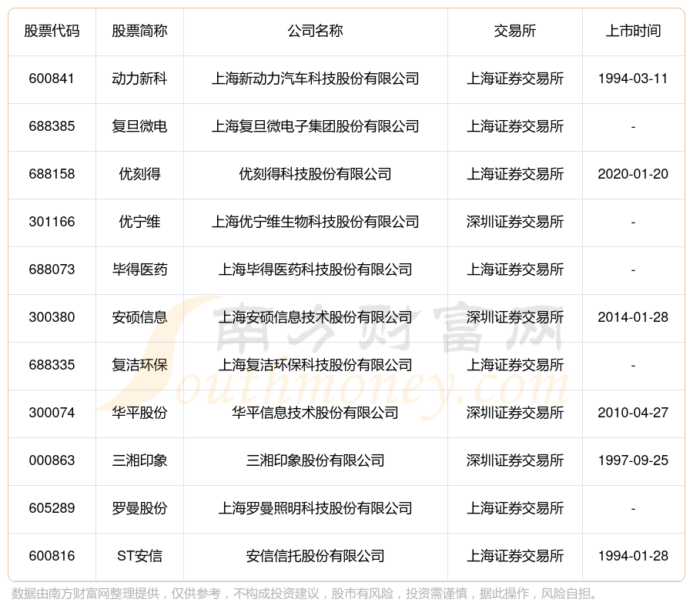The width and height of the screenshot is (693, 616).
Task: Select stock code 688335
Action: 52,365
